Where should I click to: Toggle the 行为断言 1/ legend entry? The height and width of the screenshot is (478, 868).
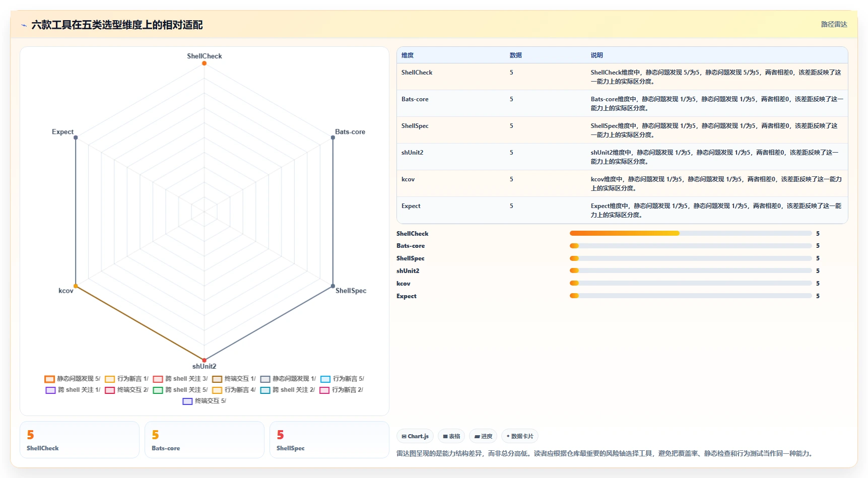pyautogui.click(x=126, y=379)
